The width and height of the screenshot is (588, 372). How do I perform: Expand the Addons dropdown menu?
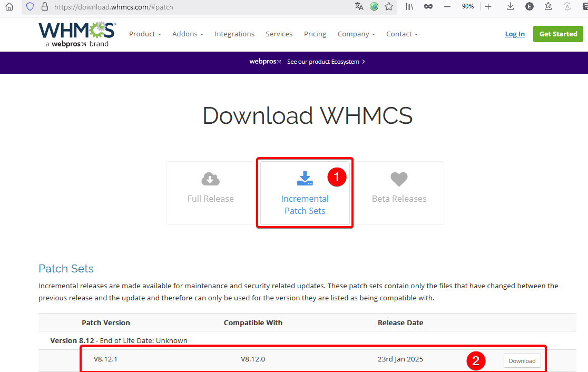pyautogui.click(x=188, y=34)
